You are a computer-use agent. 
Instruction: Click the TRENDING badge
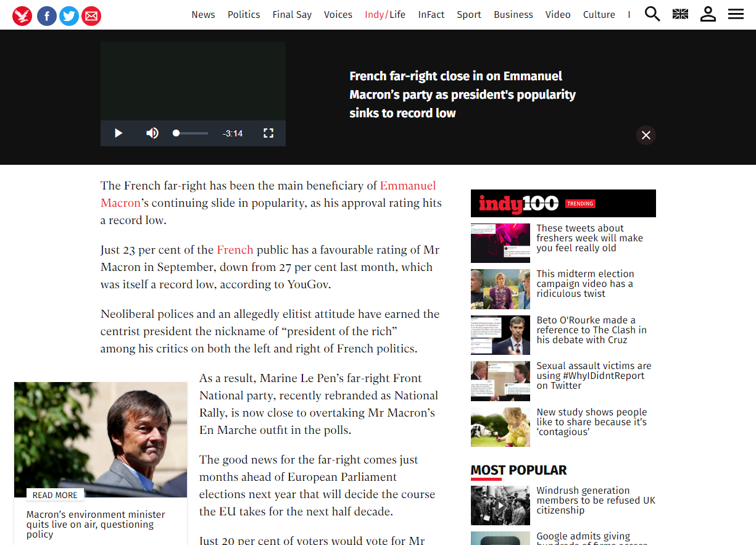[580, 204]
